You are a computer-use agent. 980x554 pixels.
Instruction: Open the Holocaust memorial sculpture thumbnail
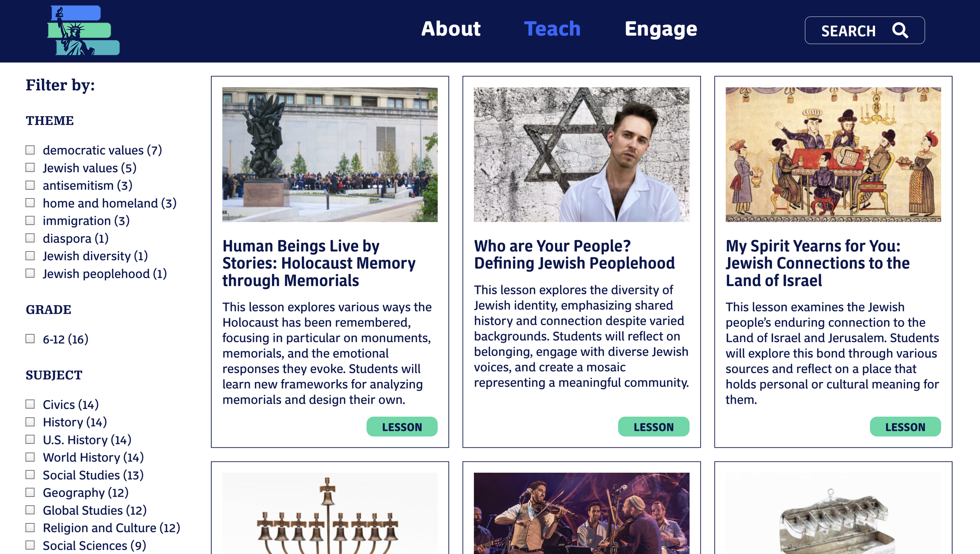[330, 155]
